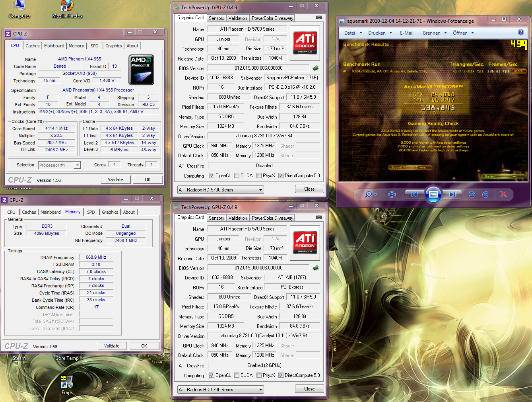Open Graphics tab in top CPU-Z
The width and height of the screenshot is (532, 402).
(114, 46)
